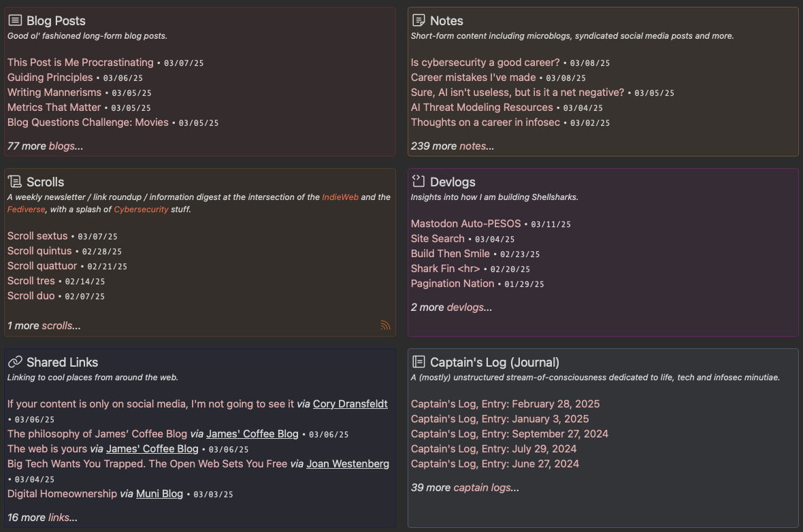
Task: Visit Muni Blog source link
Action: pos(159,494)
